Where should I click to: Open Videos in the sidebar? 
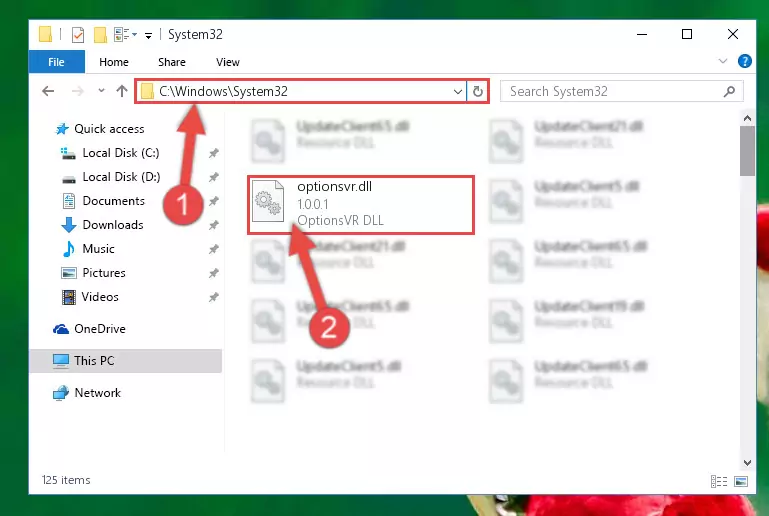[x=100, y=297]
